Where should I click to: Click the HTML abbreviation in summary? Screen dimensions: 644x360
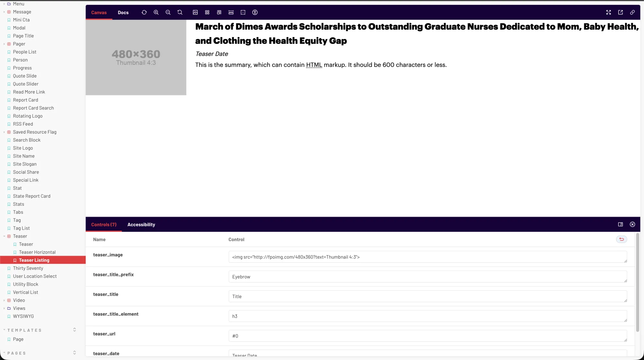(314, 65)
